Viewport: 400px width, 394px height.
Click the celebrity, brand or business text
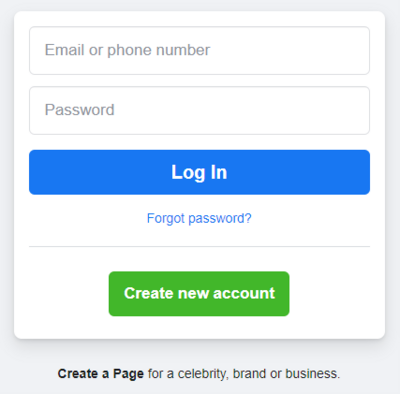point(259,374)
